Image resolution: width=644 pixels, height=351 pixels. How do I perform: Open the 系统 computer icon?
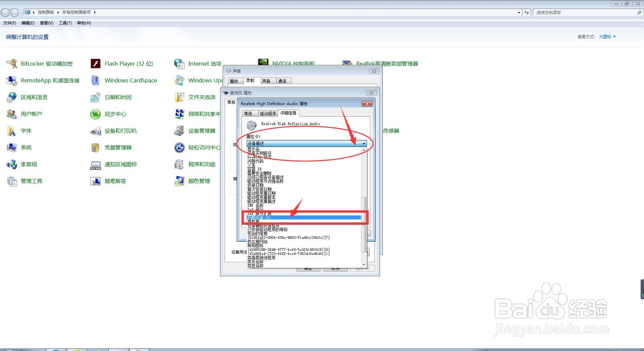pos(12,148)
